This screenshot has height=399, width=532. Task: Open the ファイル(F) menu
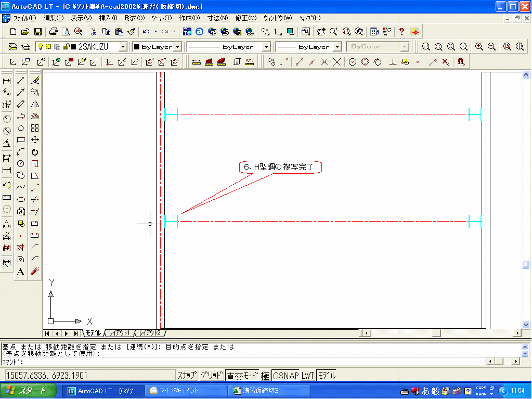coord(24,18)
